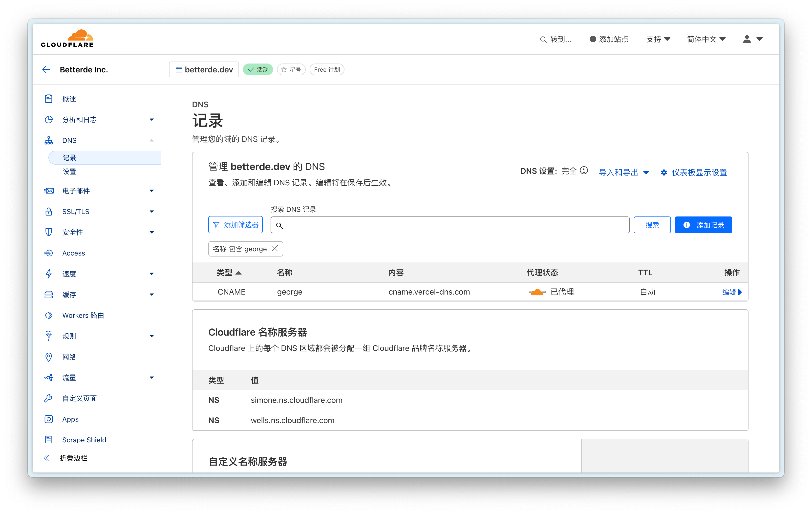Click the simone.ns.cloudflare.com nameserver value
The height and width of the screenshot is (514, 812).
(x=296, y=400)
